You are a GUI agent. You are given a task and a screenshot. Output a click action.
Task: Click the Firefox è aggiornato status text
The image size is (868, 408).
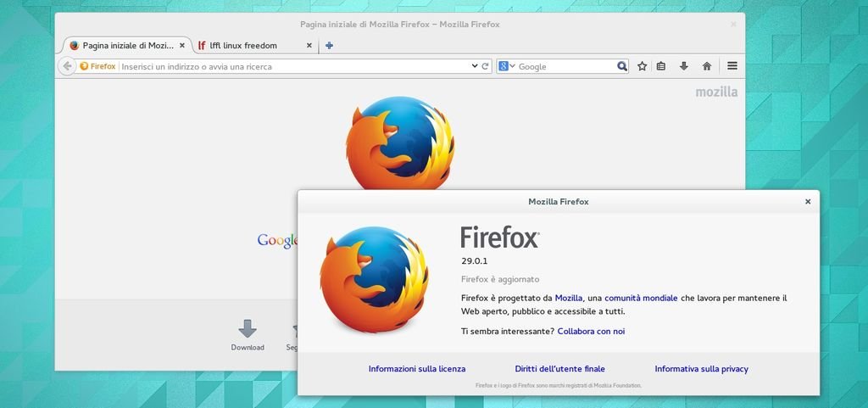pyautogui.click(x=500, y=280)
